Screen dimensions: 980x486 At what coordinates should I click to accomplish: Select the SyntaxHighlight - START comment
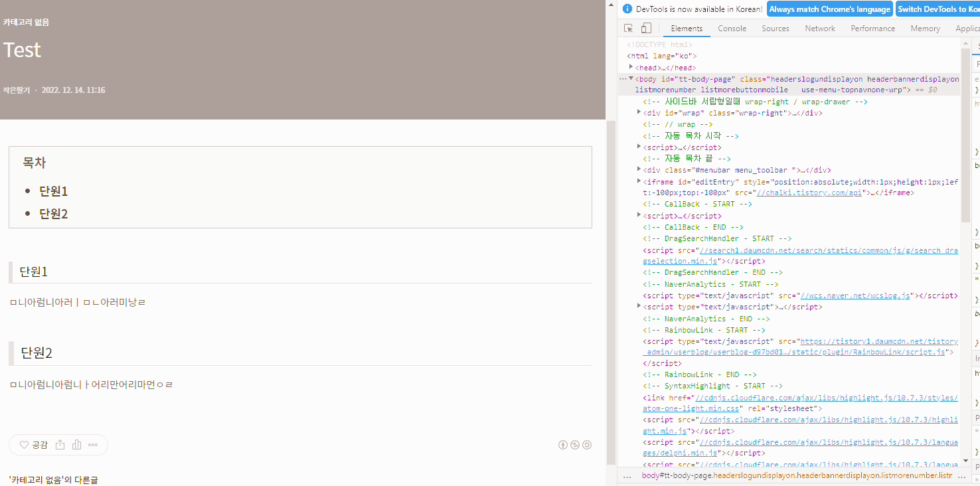point(712,386)
